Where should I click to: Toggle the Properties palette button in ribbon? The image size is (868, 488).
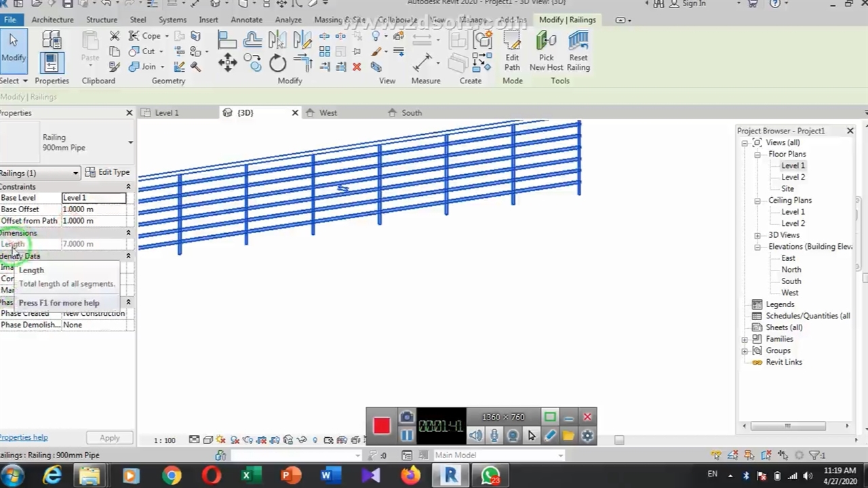51,62
